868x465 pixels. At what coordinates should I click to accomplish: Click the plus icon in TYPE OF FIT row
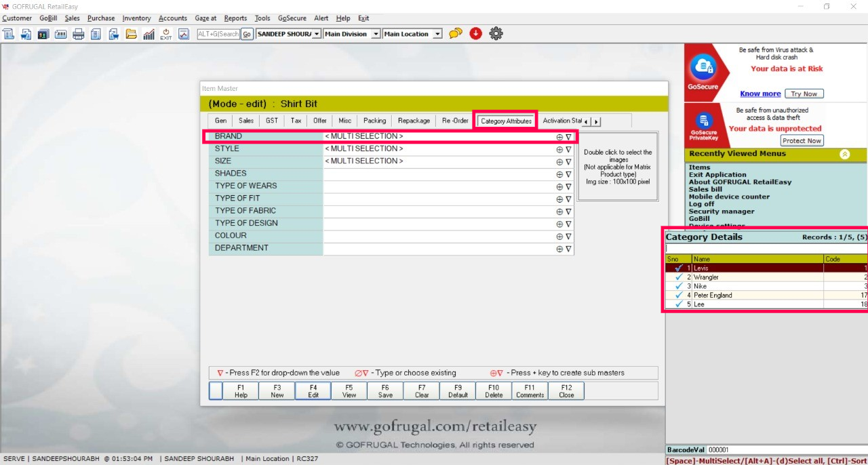pyautogui.click(x=559, y=199)
